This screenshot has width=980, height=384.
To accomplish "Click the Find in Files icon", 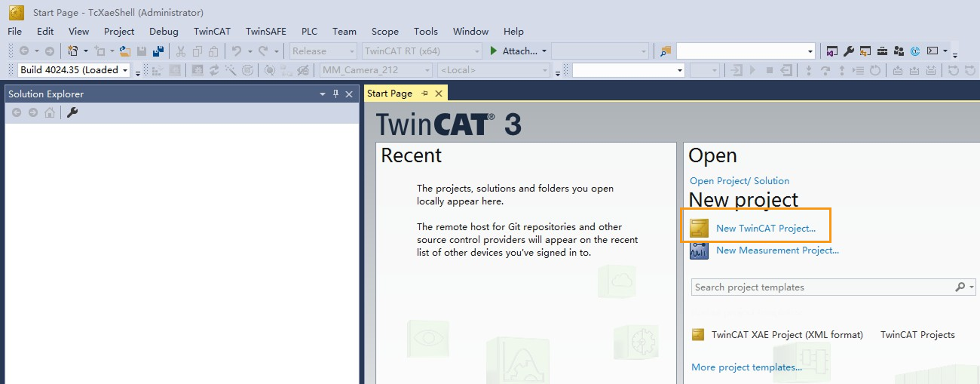I will point(665,51).
